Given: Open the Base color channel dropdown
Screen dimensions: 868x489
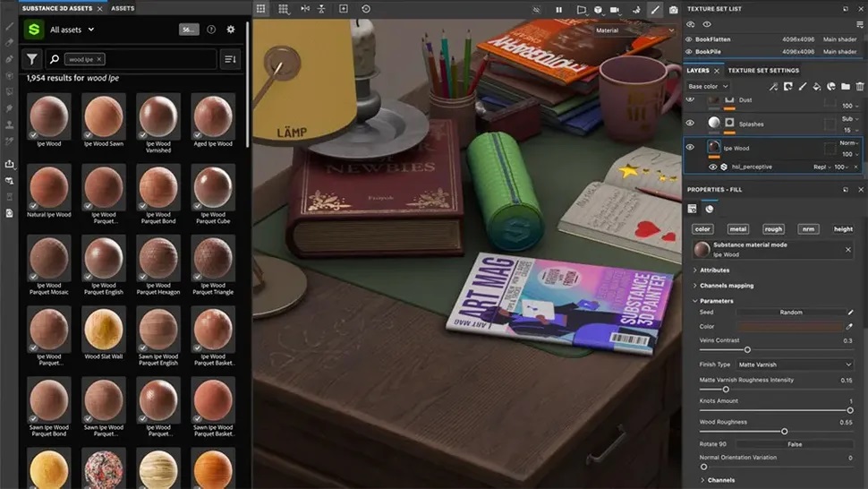Looking at the screenshot, I should tap(708, 86).
